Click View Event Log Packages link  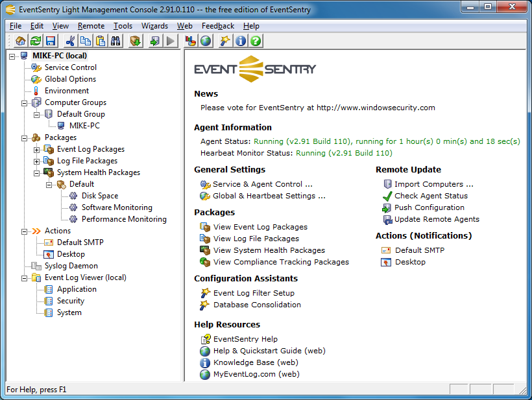(260, 227)
